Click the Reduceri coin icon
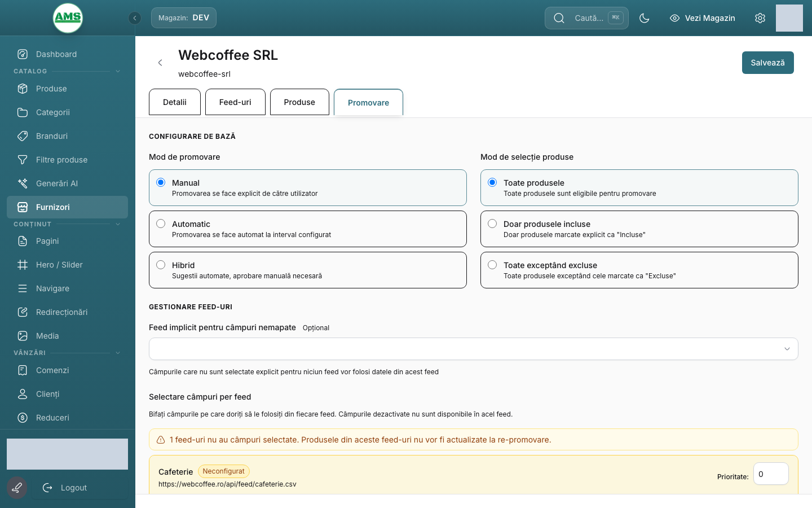The height and width of the screenshot is (508, 812). tap(23, 418)
